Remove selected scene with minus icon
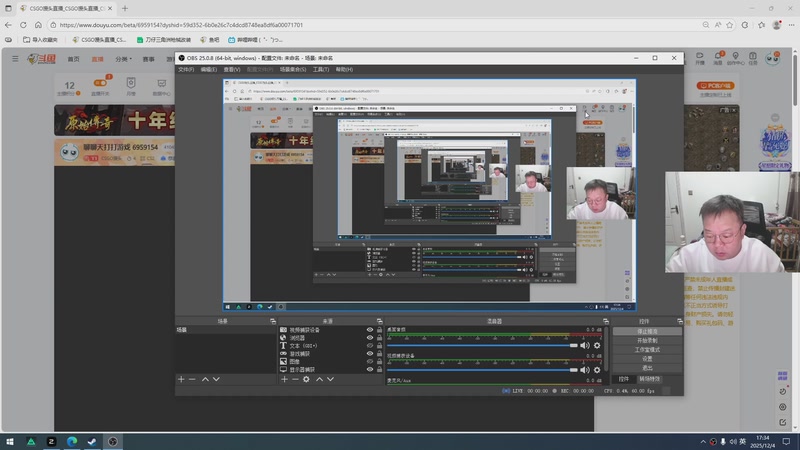The height and width of the screenshot is (450, 800). pos(192,379)
